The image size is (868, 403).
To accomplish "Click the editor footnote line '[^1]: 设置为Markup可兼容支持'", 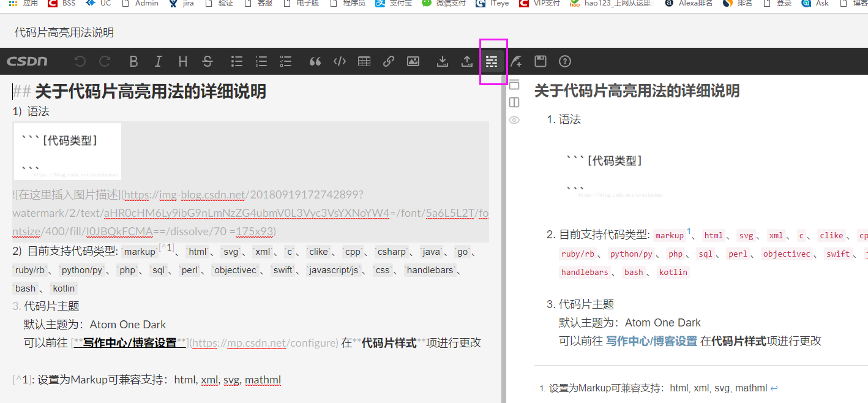I will (147, 380).
